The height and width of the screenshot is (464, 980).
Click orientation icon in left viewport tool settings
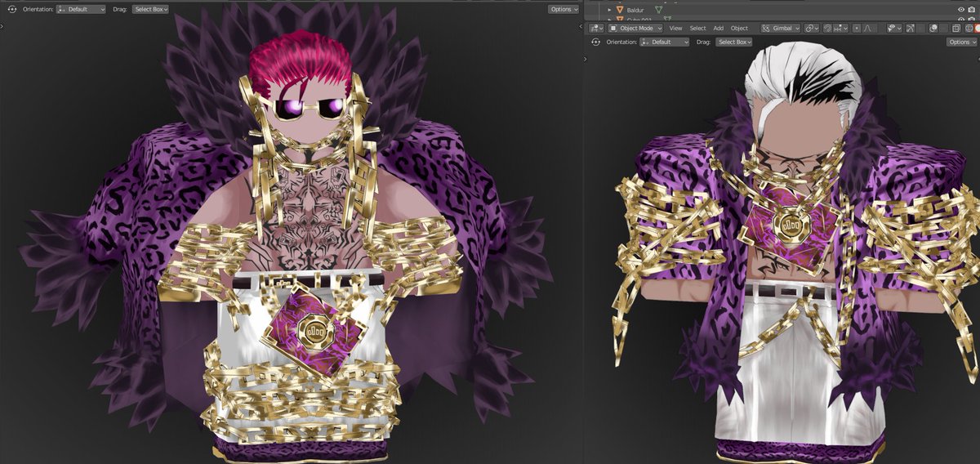tap(11, 9)
